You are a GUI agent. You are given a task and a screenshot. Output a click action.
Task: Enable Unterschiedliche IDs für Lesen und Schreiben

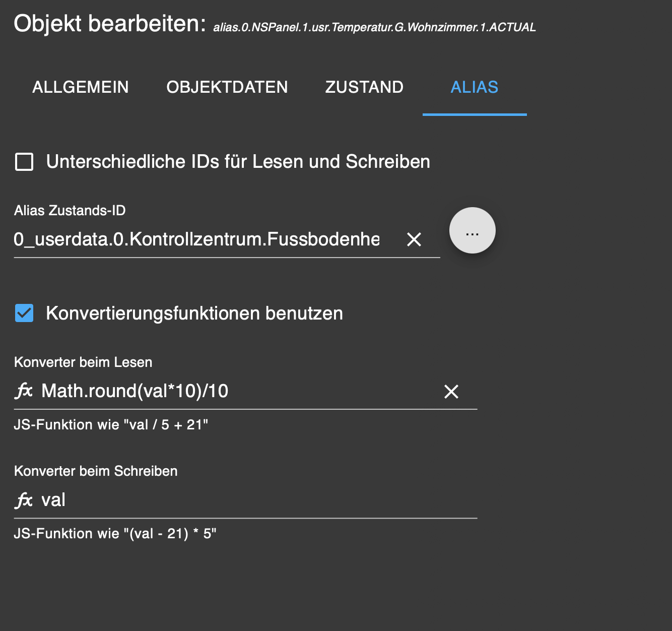(x=24, y=162)
